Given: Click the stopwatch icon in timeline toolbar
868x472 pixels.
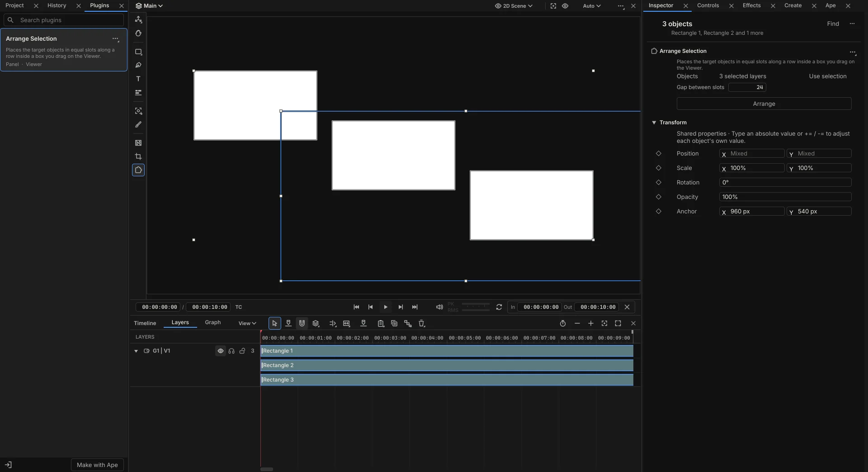Looking at the screenshot, I should pos(563,323).
